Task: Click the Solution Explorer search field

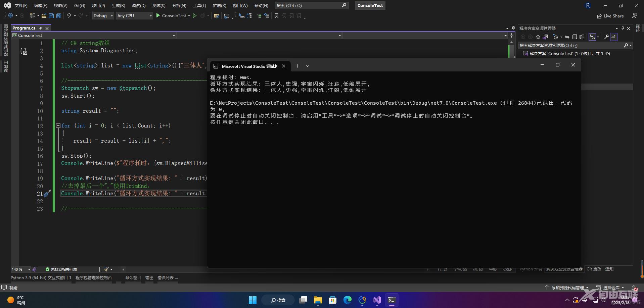Action: tap(576, 46)
